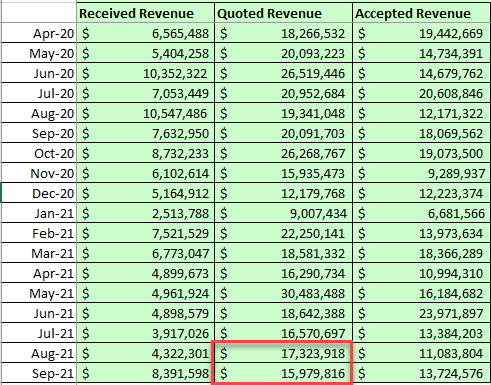The height and width of the screenshot is (385, 491).
Task: Select accepted revenue value 18,366,289
Action: (x=422, y=253)
